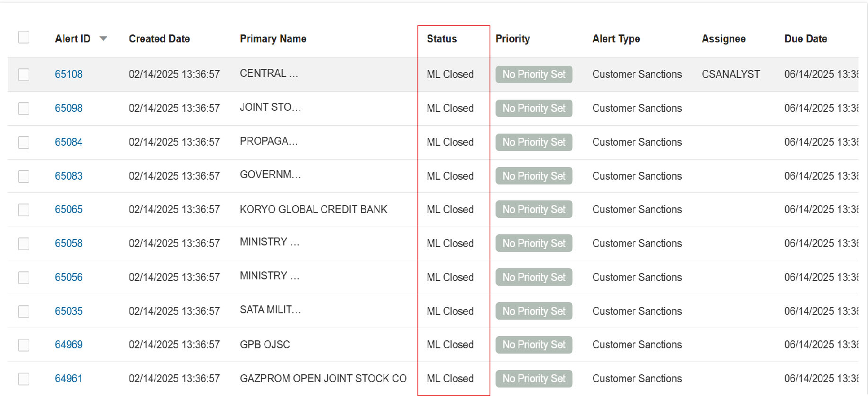This screenshot has height=396, width=868.
Task: Click No Priority Set badge for 65056
Action: (x=534, y=277)
